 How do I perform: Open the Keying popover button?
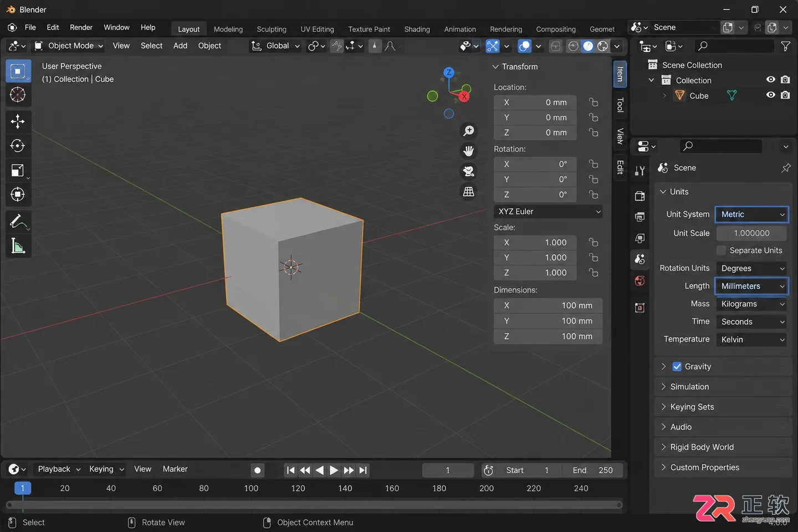coord(106,469)
